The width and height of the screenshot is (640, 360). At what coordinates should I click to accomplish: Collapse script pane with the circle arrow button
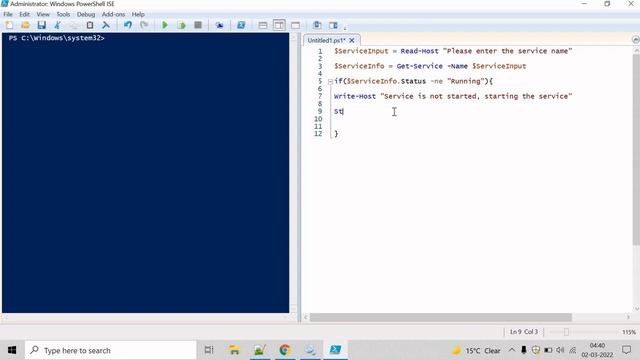635,40
